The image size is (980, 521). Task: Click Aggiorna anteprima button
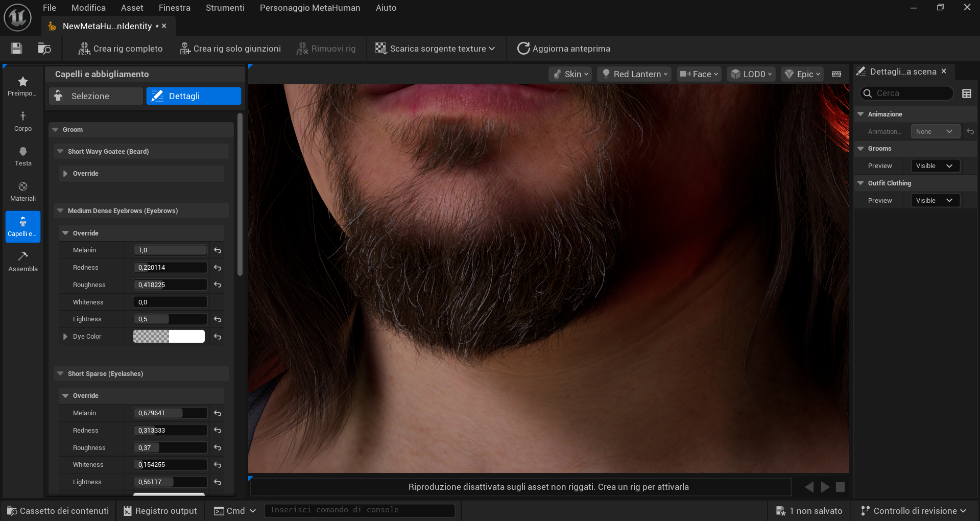click(564, 49)
